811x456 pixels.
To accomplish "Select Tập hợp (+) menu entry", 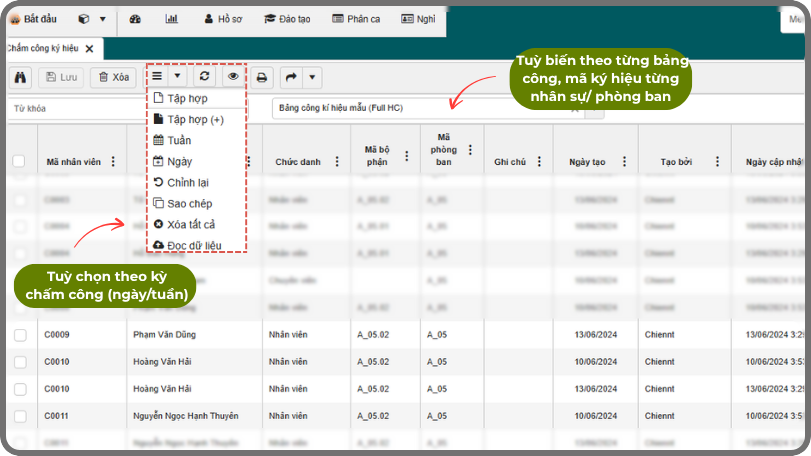I will point(196,119).
